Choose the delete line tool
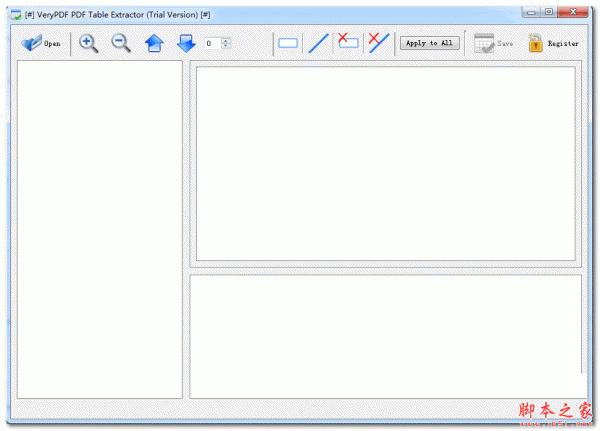 378,42
